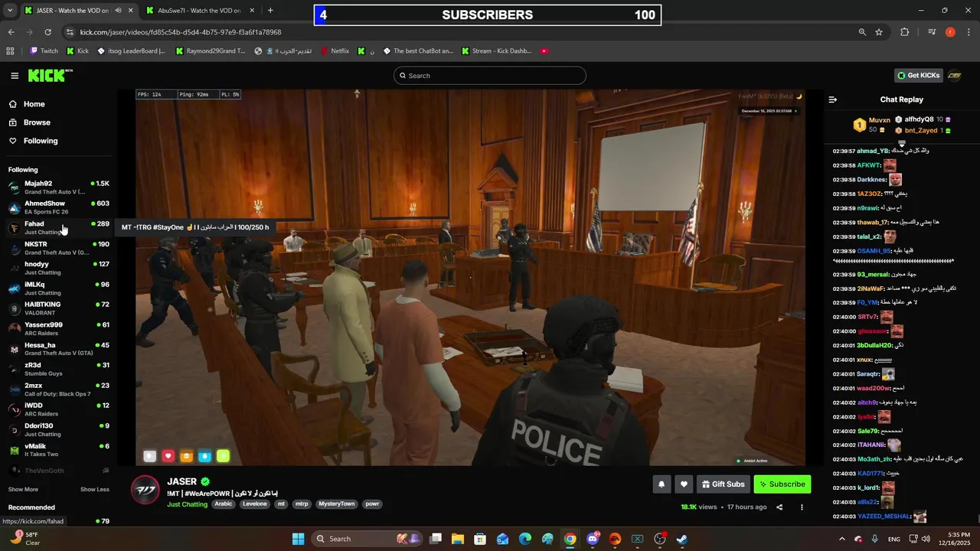
Task: Open Majah92's channel in Following
Action: click(58, 187)
